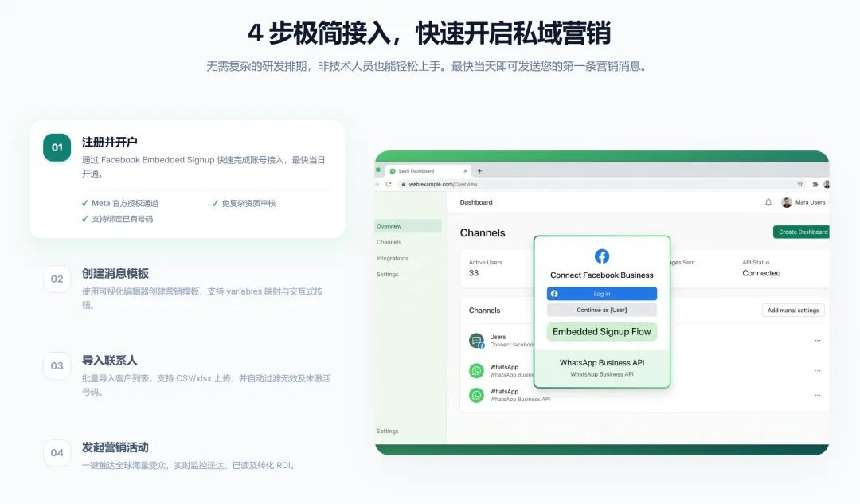This screenshot has width=860, height=504.
Task: Select the 注册并开户 step heading
Action: [x=110, y=142]
